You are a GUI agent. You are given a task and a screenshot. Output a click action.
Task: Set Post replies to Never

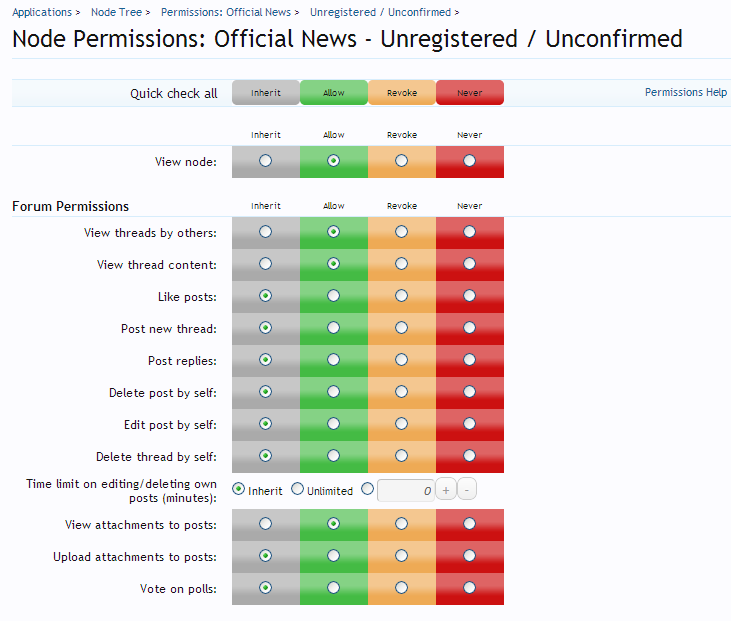pos(469,360)
